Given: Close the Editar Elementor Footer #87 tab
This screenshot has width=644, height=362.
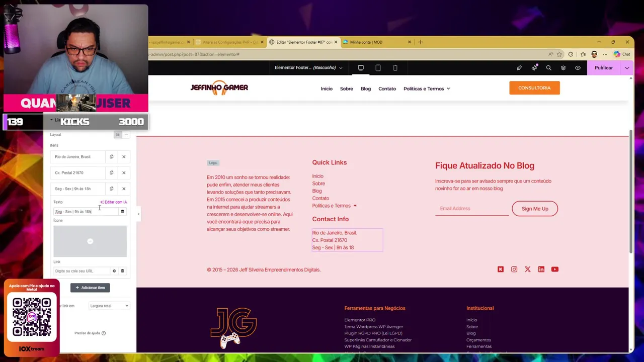Looking at the screenshot, I should point(336,42).
